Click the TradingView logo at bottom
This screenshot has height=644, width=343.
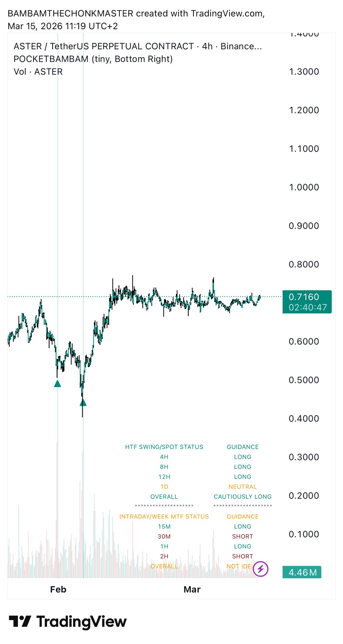tap(68, 622)
